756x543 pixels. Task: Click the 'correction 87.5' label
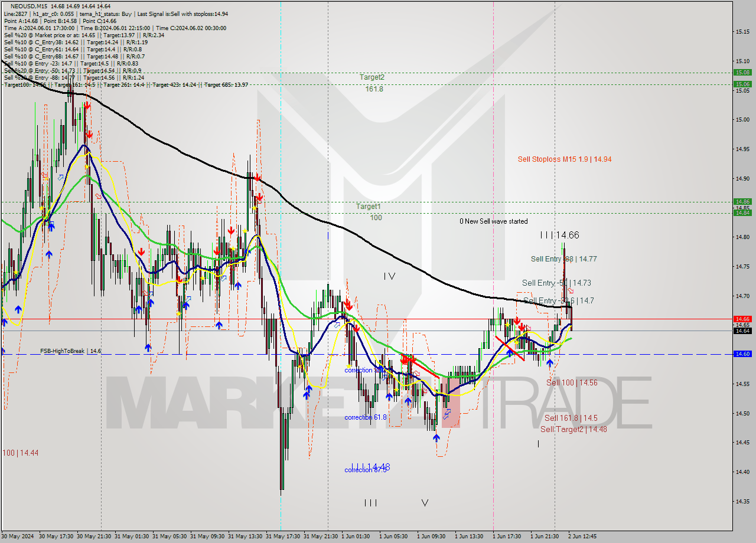366,470
